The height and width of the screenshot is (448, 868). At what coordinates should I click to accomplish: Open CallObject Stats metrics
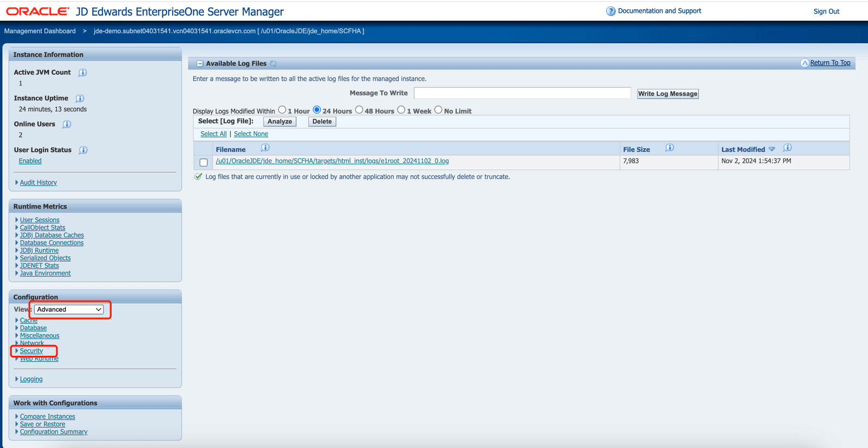tap(42, 228)
